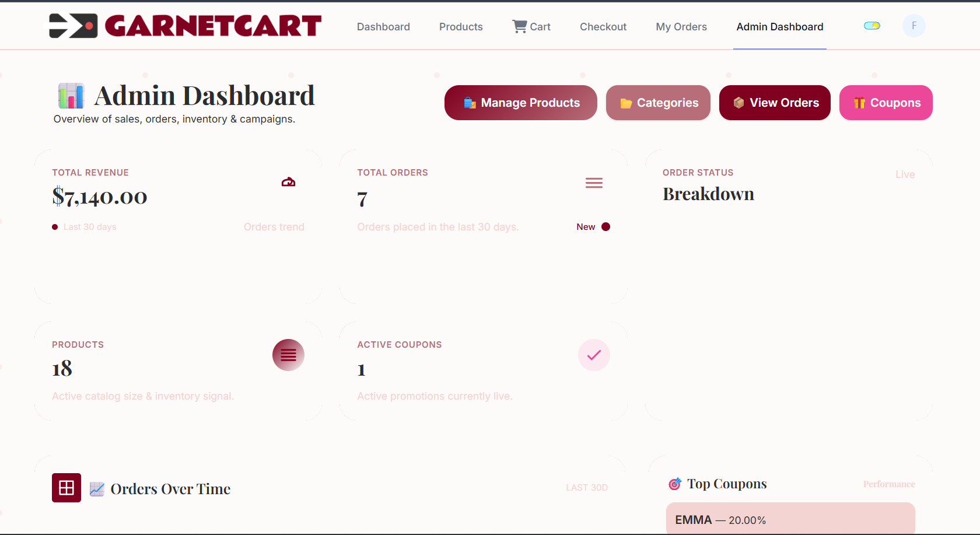Select the My Orders navigation item
The width and height of the screenshot is (980, 535).
681,26
